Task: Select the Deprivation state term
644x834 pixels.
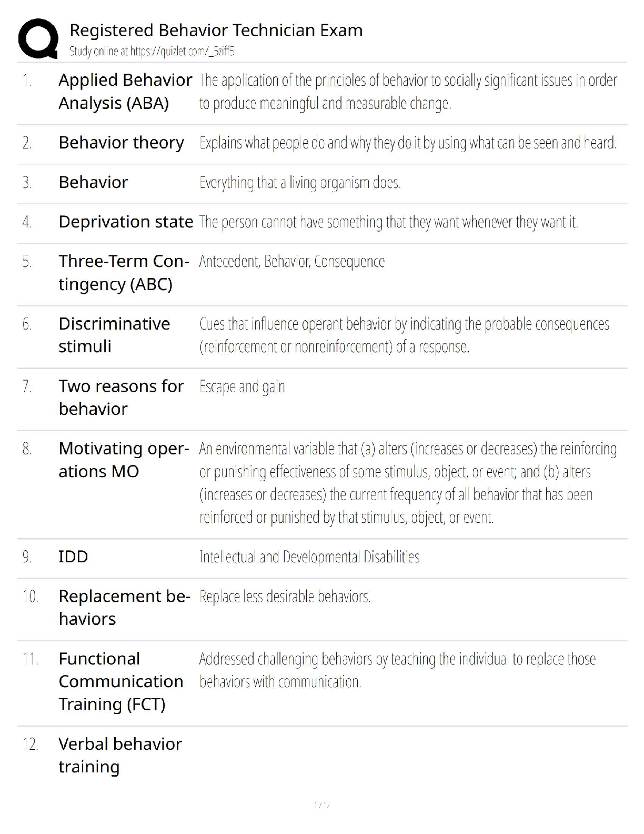Action: pos(126,222)
